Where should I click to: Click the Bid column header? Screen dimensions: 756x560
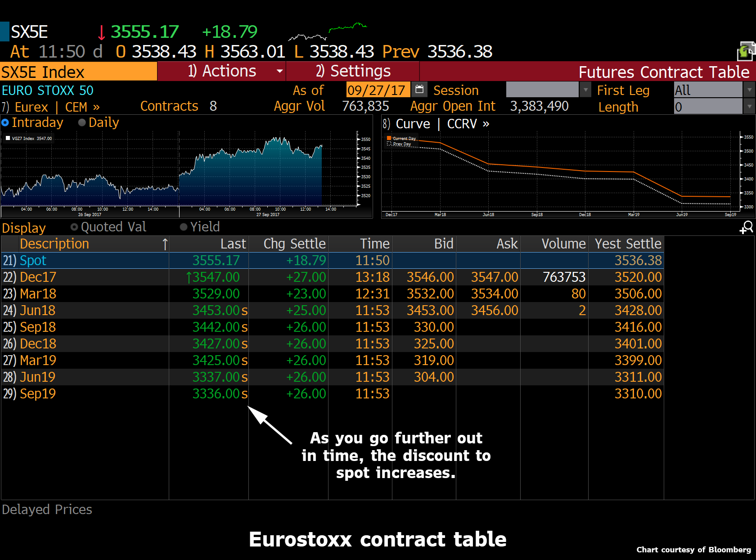click(x=424, y=244)
